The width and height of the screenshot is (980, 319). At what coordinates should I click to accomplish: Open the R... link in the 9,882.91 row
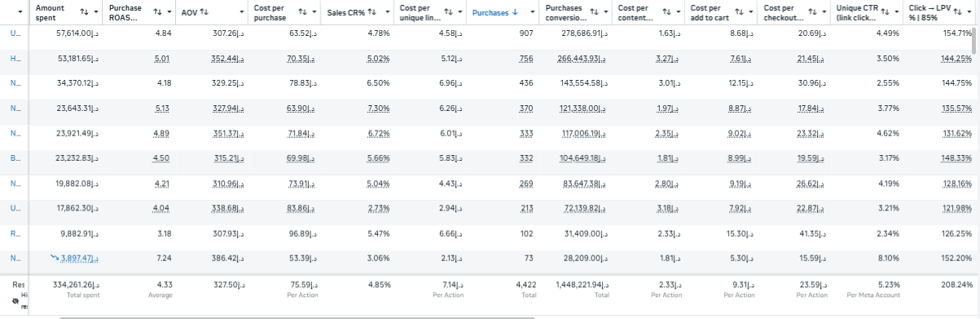tap(15, 233)
